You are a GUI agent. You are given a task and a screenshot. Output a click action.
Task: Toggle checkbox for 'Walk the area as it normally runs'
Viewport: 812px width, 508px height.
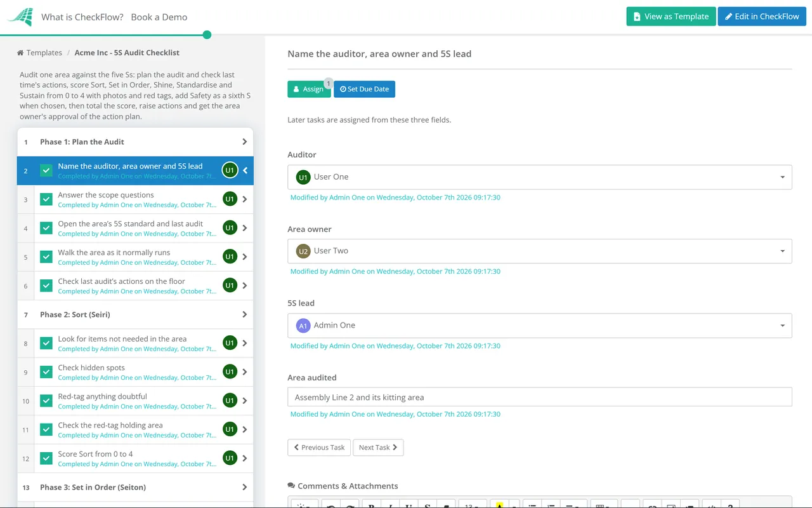point(46,257)
